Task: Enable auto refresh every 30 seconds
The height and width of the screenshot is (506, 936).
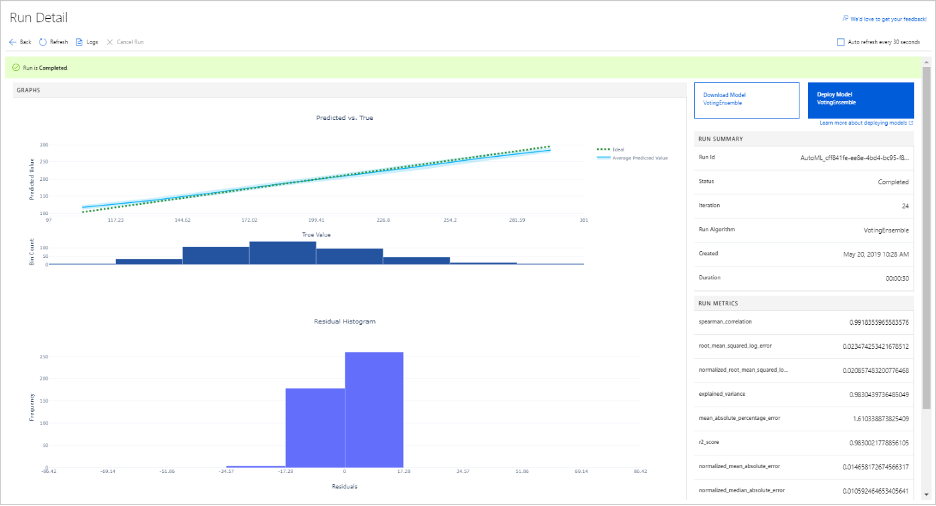Action: (841, 42)
